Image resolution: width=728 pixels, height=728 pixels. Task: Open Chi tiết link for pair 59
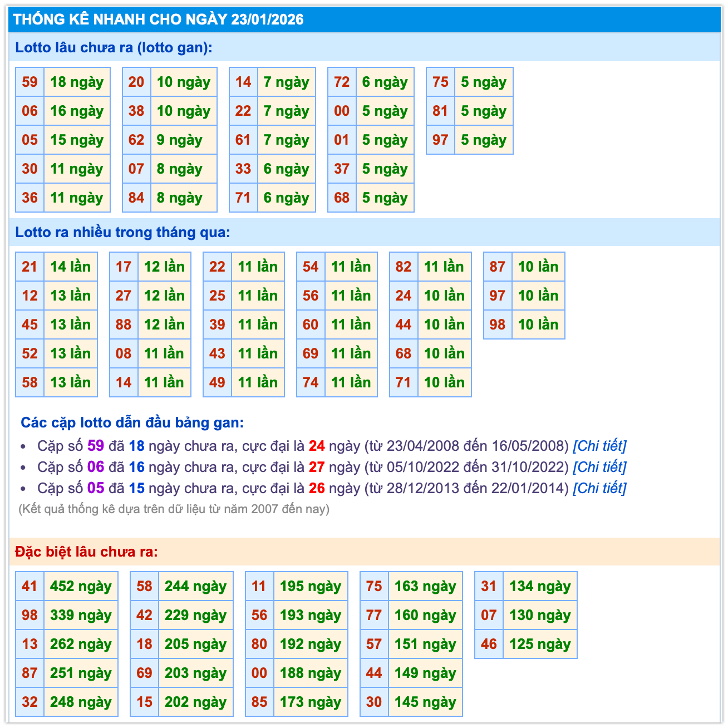pos(599,446)
